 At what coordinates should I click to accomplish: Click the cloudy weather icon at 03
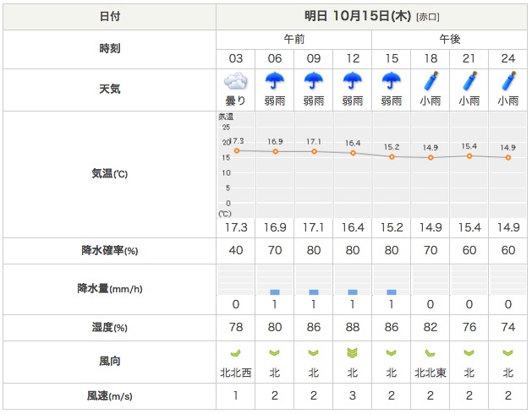[x=236, y=82]
